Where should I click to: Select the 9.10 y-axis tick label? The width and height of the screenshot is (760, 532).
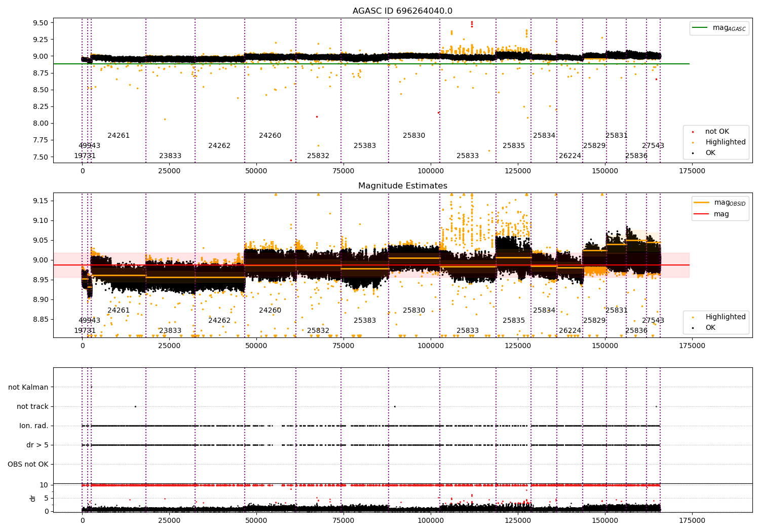tap(41, 220)
